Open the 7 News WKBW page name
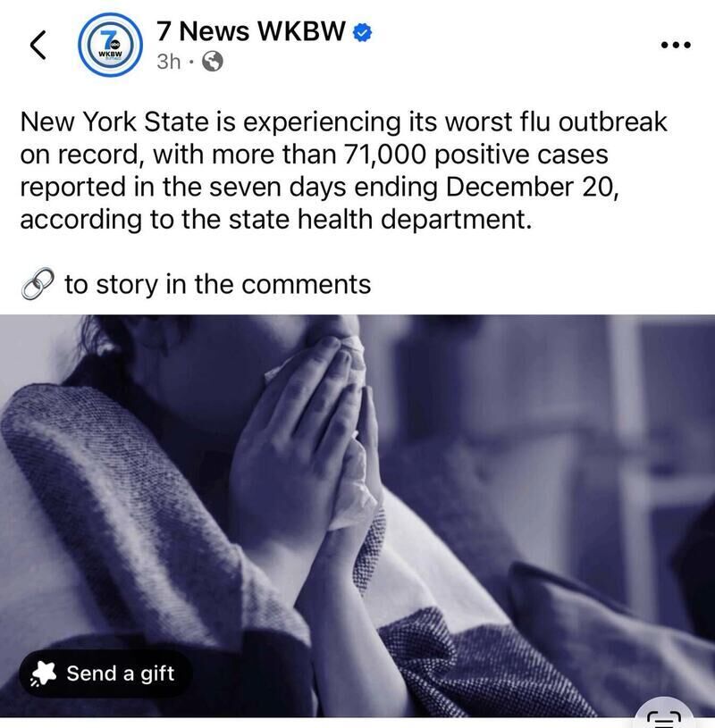Screen dimensions: 715x728 251,31
